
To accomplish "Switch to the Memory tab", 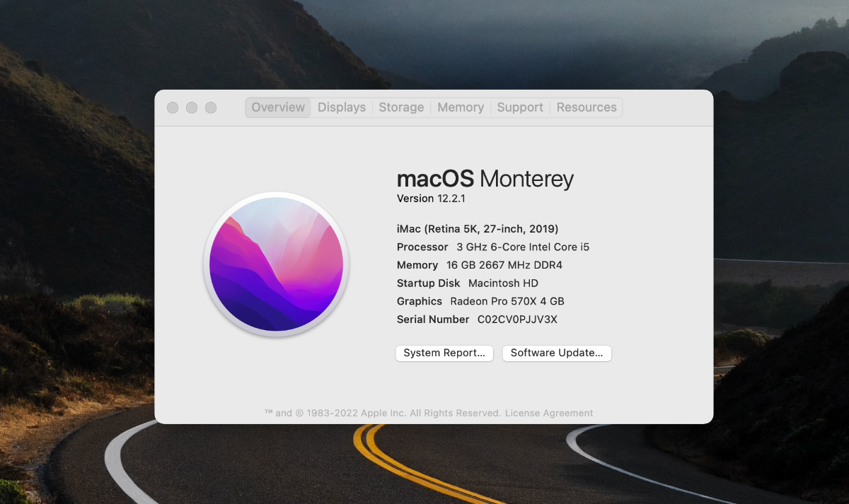I will [x=461, y=107].
